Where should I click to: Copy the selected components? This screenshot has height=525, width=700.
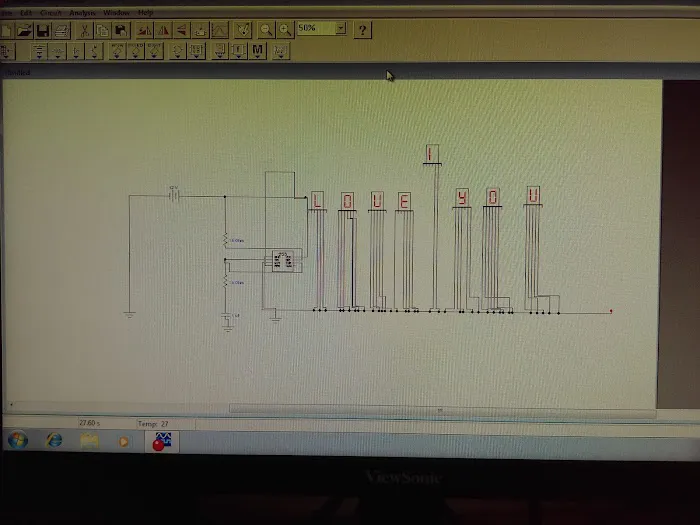(x=103, y=30)
